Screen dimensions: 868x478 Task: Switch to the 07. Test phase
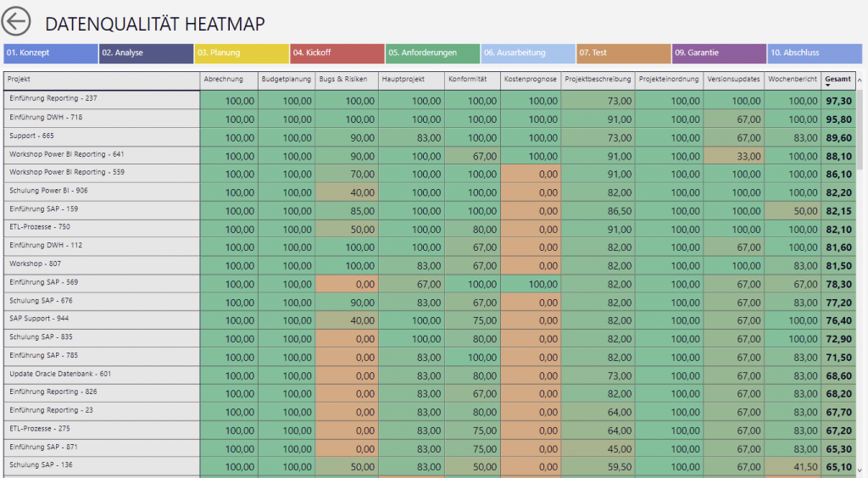623,53
